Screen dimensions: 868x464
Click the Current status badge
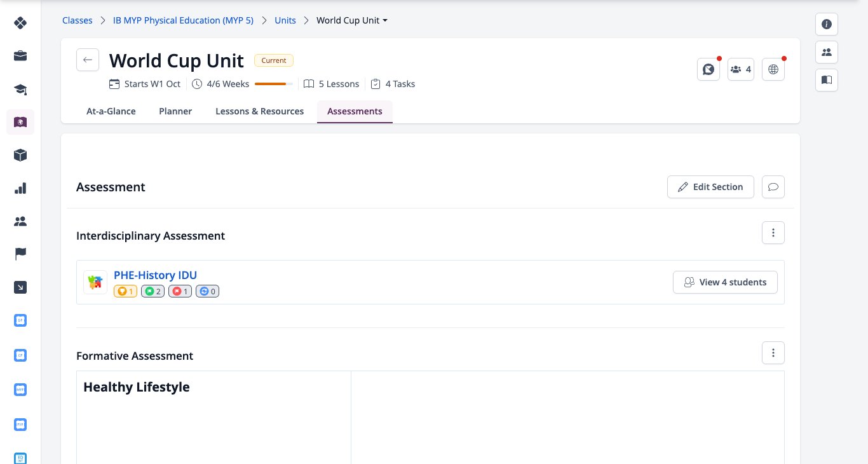(x=274, y=60)
